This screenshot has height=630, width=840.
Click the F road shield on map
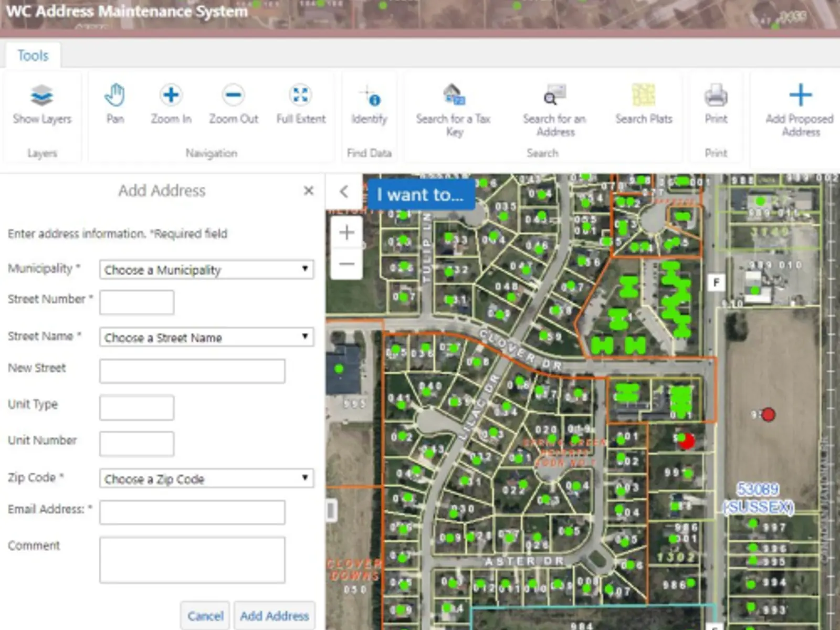716,283
